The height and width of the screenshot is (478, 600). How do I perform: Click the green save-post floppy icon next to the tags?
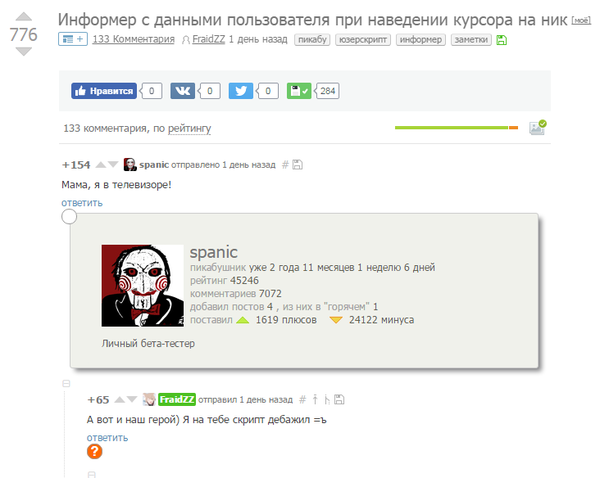tap(501, 40)
